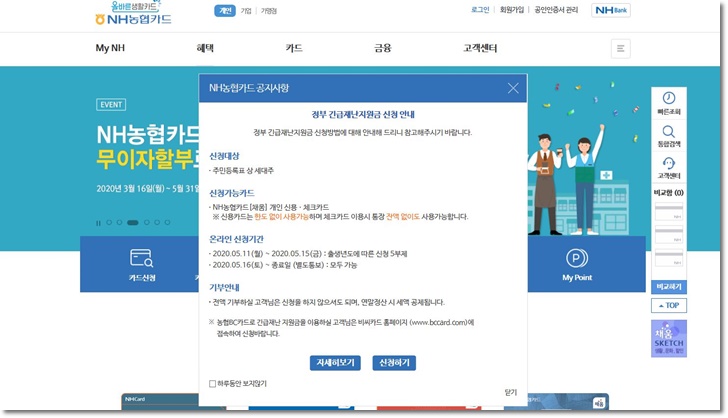This screenshot has width=728, height=418.
Task: Click the 회원가입 link
Action: point(512,10)
